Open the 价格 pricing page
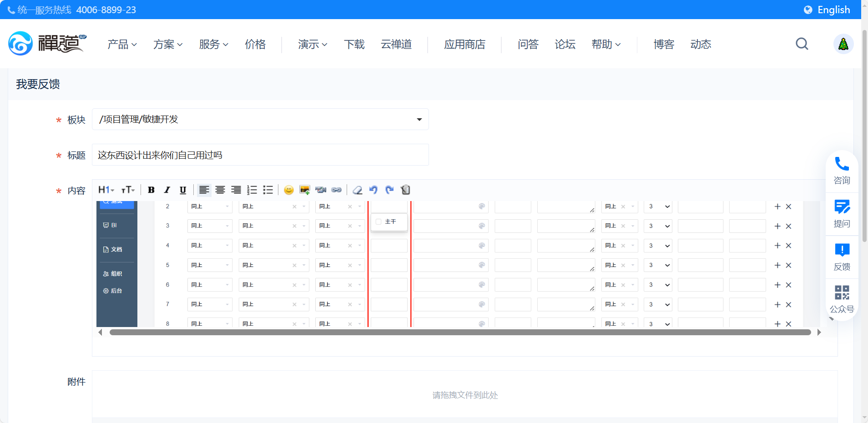Screen dimensions: 868x423 [x=255, y=44]
